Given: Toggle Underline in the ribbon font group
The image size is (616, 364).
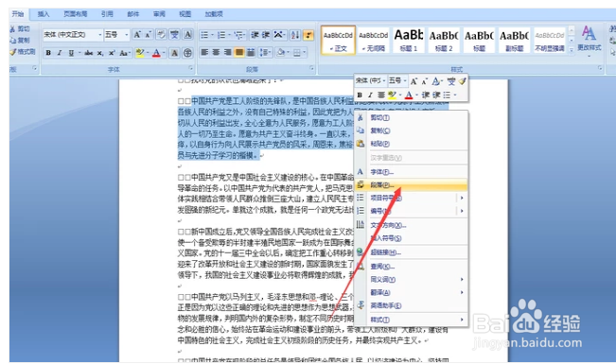Looking at the screenshot, I should point(71,53).
